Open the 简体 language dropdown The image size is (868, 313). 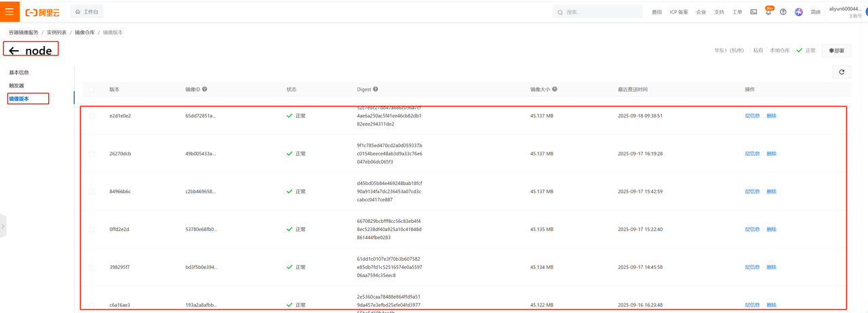coord(816,12)
